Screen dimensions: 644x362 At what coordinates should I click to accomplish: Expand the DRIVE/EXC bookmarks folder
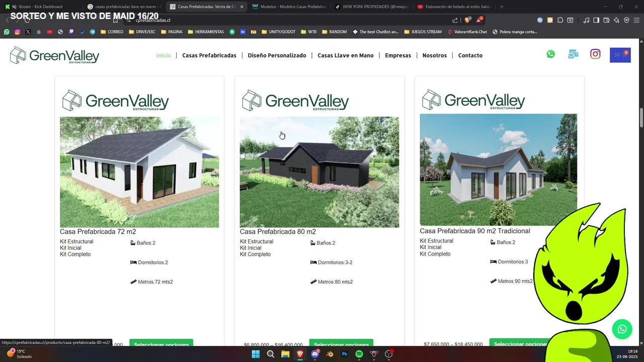pos(142,32)
